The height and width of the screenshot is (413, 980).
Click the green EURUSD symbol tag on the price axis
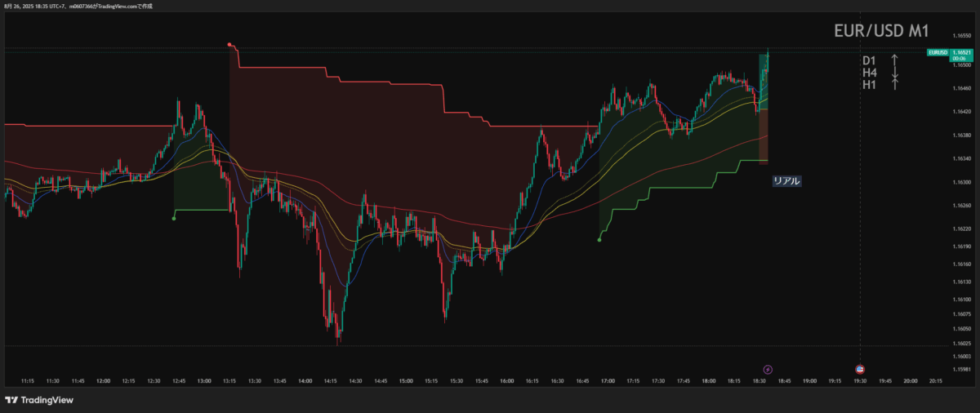(938, 52)
